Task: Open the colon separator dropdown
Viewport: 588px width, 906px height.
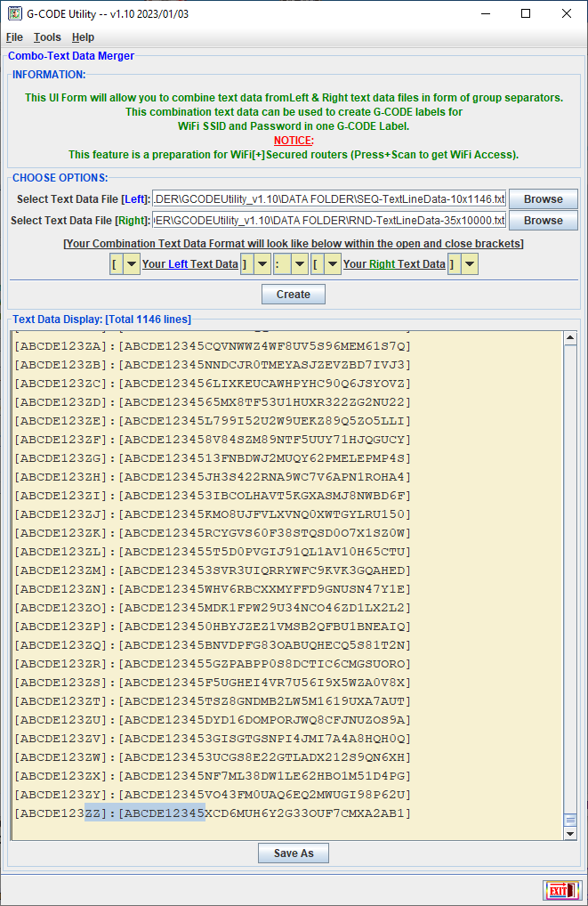Action: point(298,264)
